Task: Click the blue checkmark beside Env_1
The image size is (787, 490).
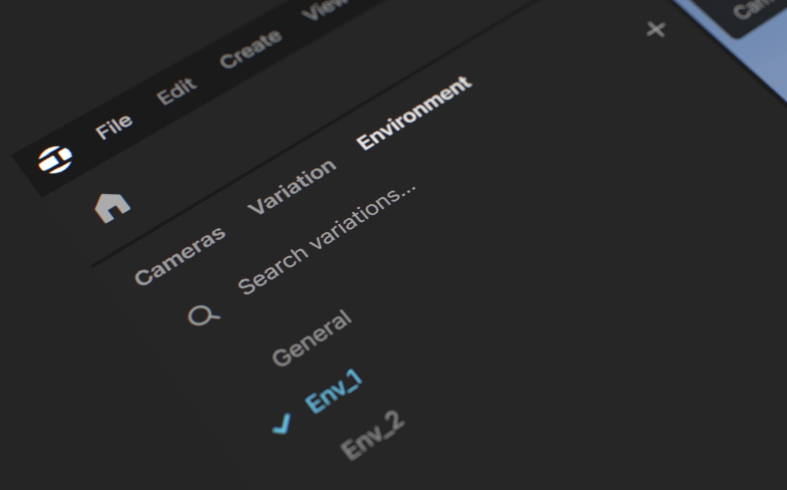Action: (283, 424)
